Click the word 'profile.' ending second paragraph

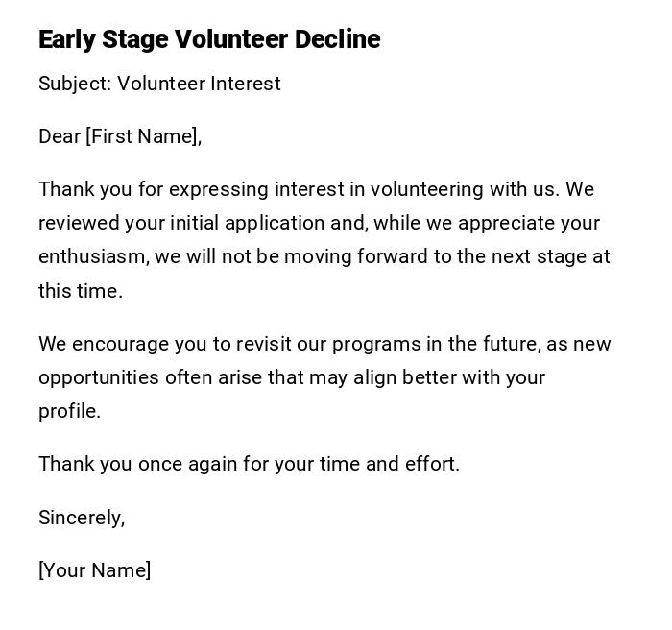click(69, 411)
